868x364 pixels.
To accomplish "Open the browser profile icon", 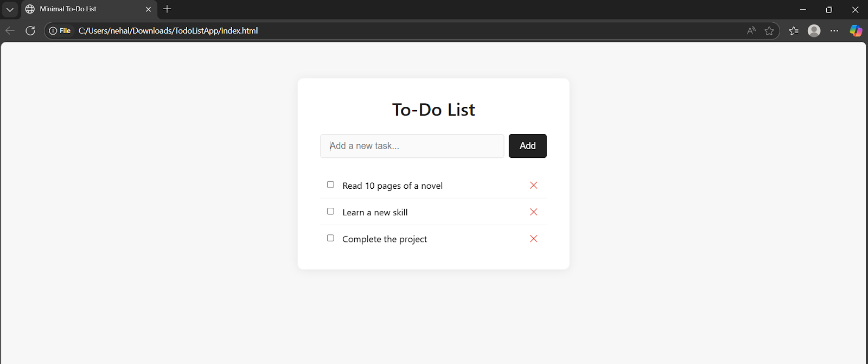I will (x=814, y=31).
